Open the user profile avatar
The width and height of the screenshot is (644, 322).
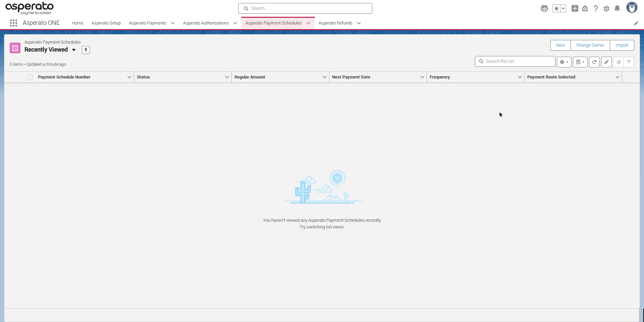632,8
